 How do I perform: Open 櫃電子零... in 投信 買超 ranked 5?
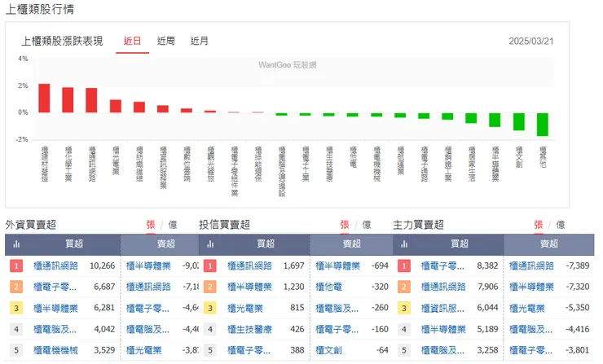tap(249, 350)
